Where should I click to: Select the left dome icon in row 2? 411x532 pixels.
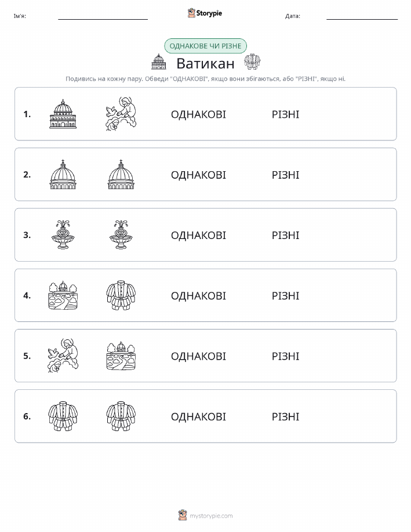tap(63, 175)
